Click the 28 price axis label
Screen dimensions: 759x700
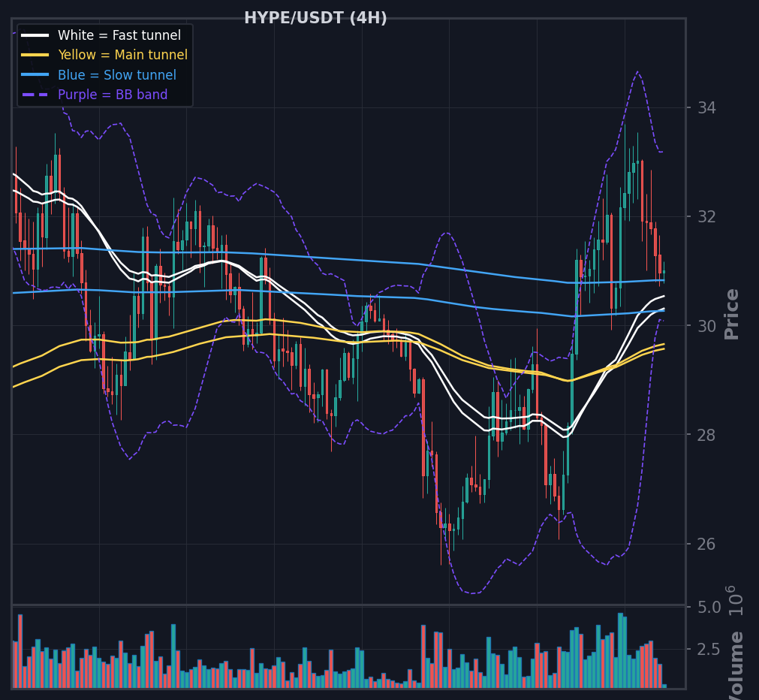pos(706,435)
